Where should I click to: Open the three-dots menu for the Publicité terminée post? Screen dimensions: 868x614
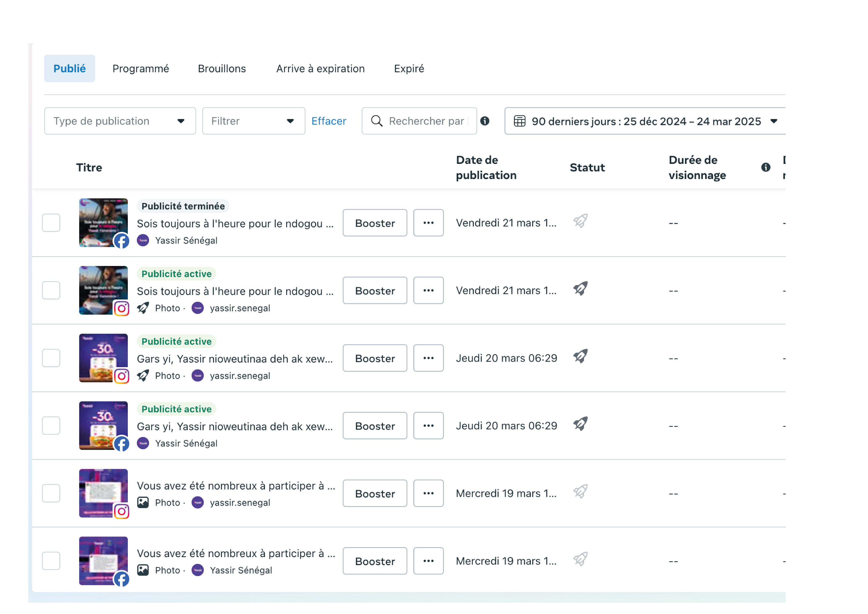[x=428, y=223]
